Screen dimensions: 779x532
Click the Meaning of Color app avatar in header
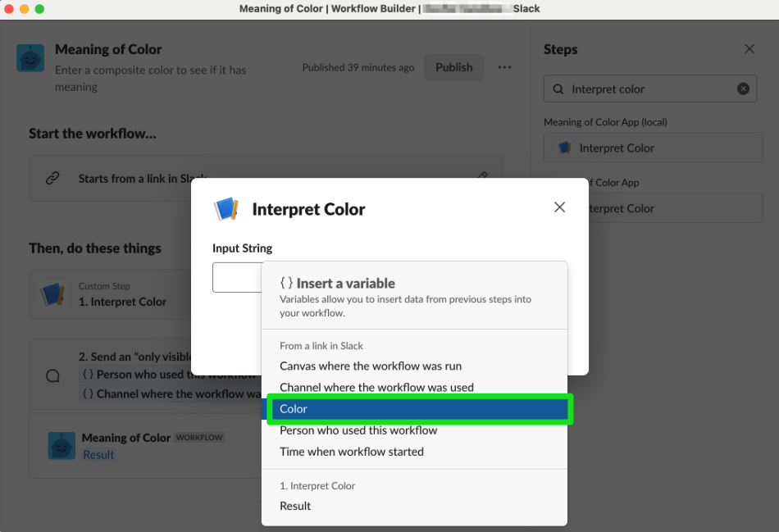click(x=30, y=59)
